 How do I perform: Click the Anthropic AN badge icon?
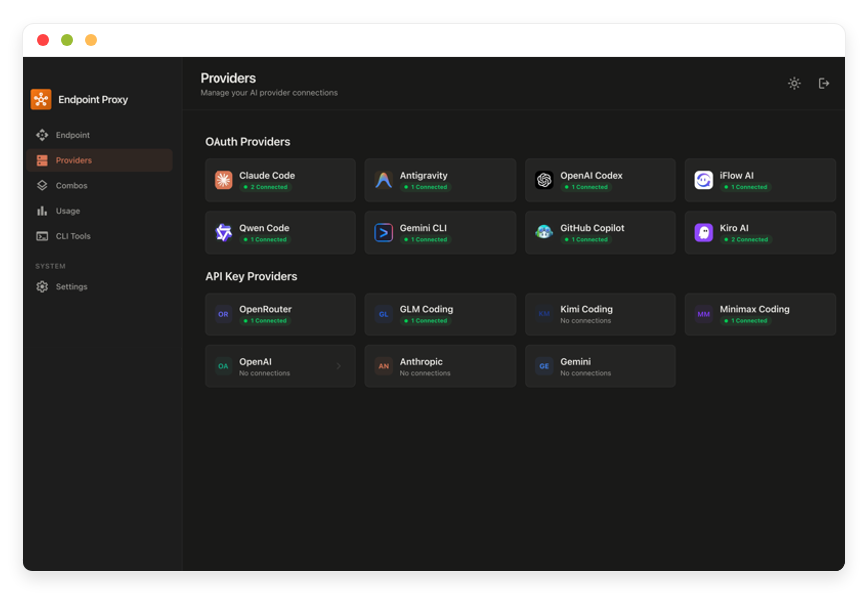click(x=384, y=366)
